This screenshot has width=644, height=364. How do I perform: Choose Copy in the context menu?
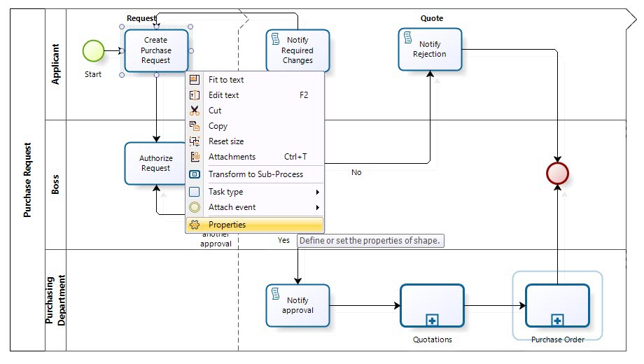255,126
